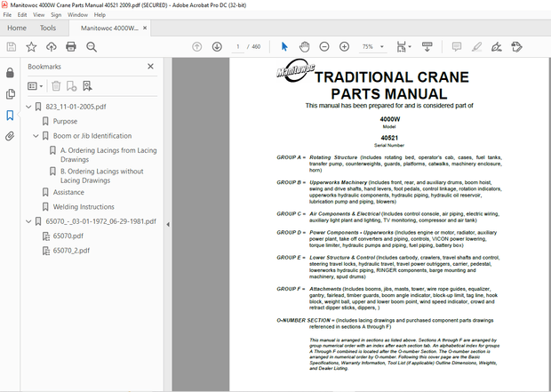The width and height of the screenshot is (551, 392).
Task: Choose the arrow Selection tool
Action: pos(284,46)
